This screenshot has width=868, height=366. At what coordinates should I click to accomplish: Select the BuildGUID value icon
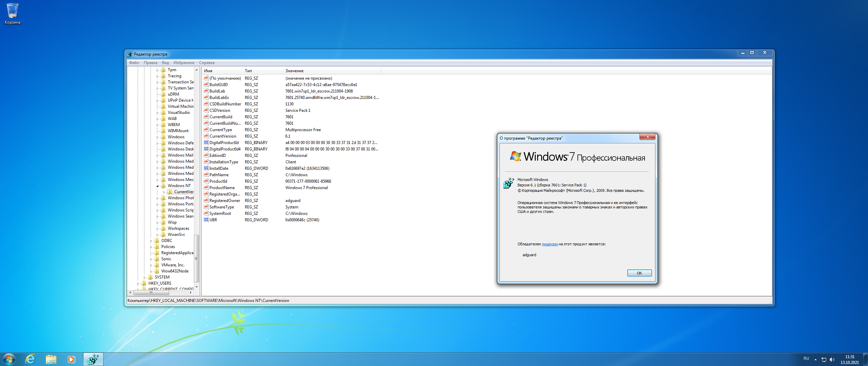(x=206, y=84)
